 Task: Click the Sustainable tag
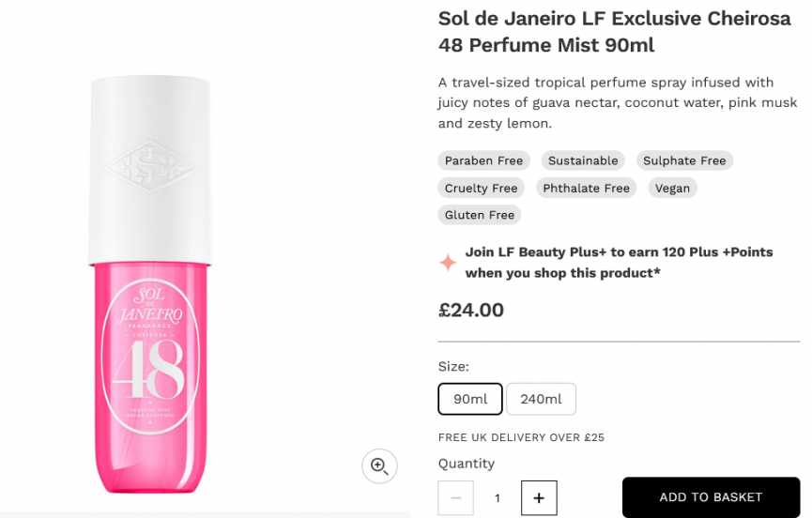583,161
